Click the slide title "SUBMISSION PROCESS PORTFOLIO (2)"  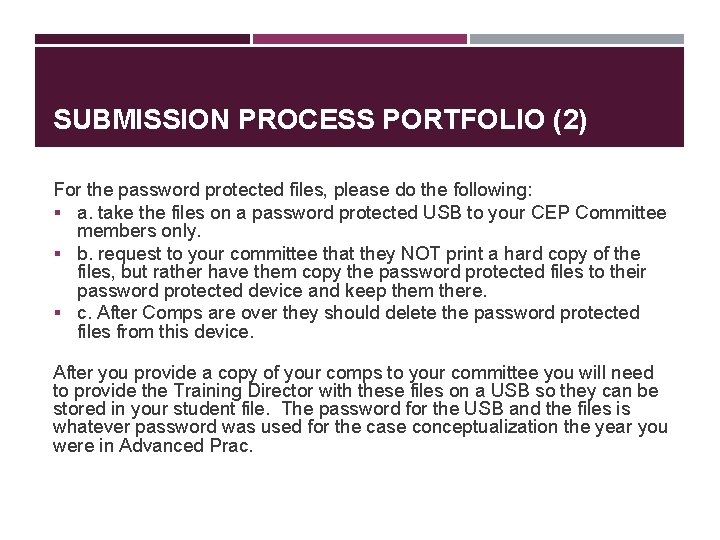(x=320, y=121)
